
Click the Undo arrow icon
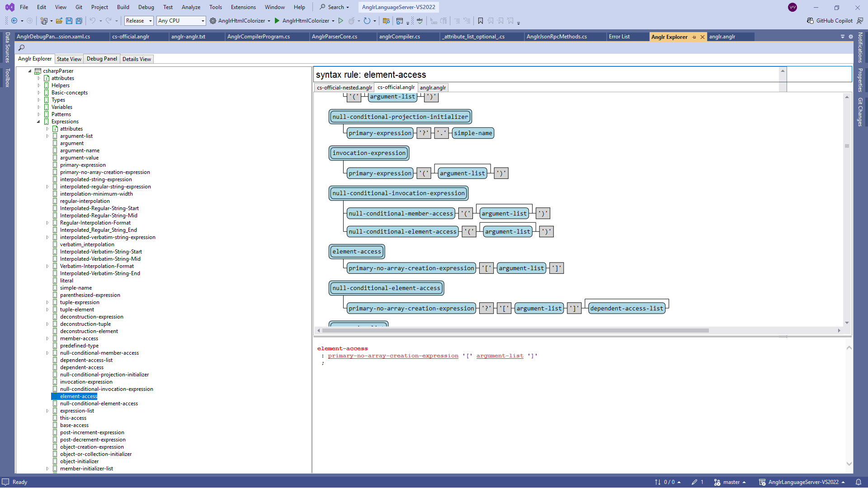[x=92, y=21]
